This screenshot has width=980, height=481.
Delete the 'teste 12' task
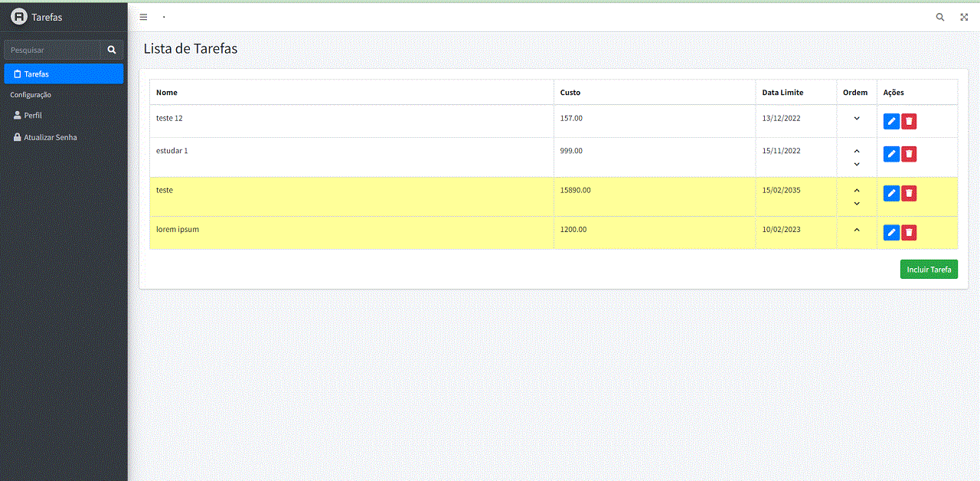pyautogui.click(x=909, y=121)
